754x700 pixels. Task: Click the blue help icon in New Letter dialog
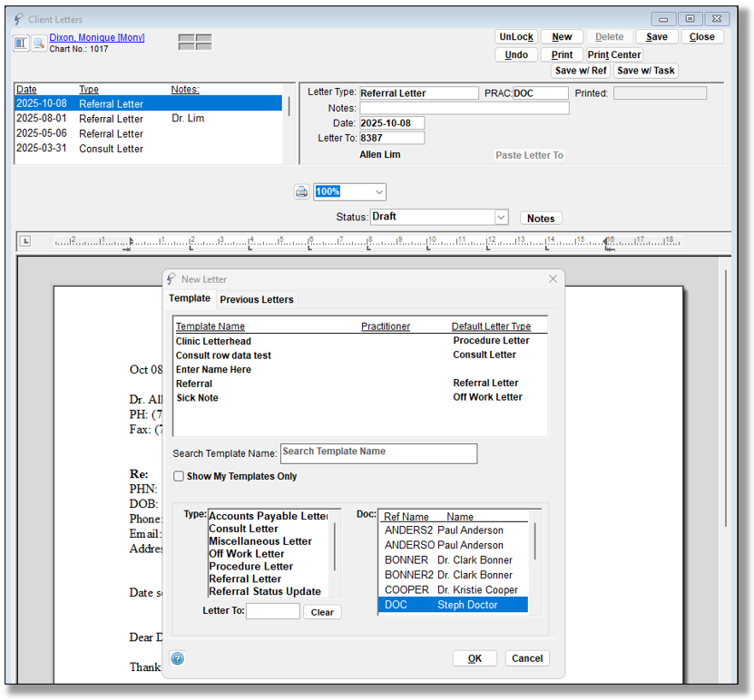pos(178,659)
